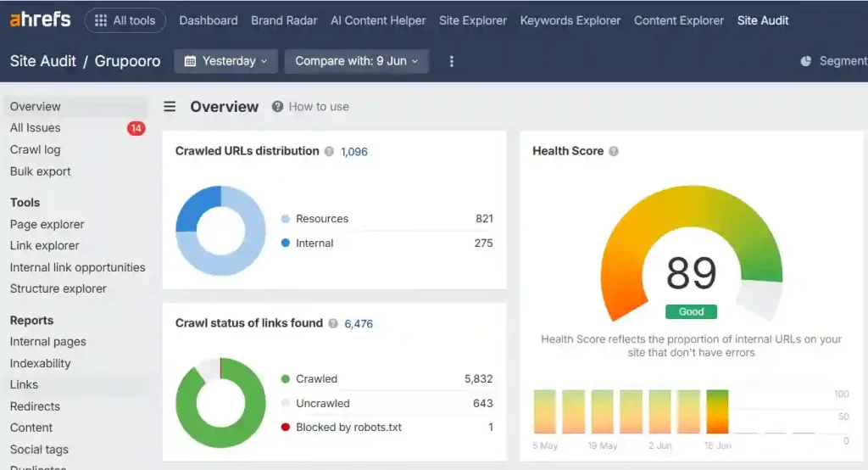This screenshot has width=868, height=470.
Task: Click the Grupooro project name
Action: point(127,61)
